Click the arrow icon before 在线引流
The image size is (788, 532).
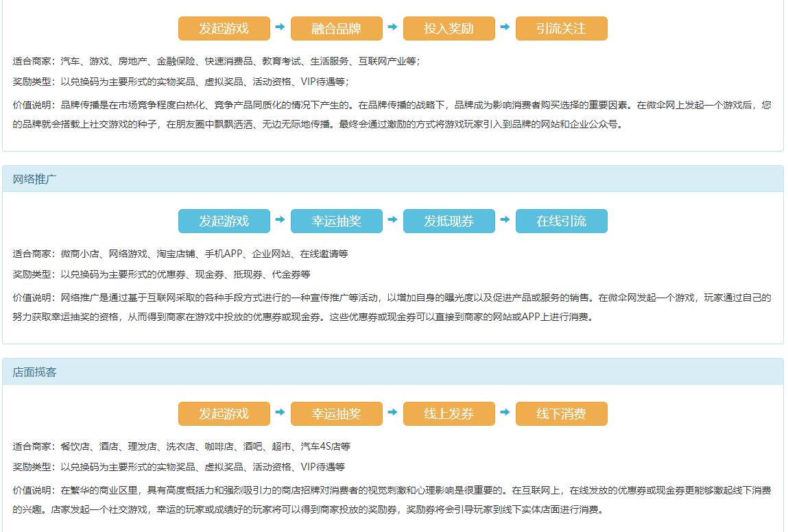pos(505,221)
